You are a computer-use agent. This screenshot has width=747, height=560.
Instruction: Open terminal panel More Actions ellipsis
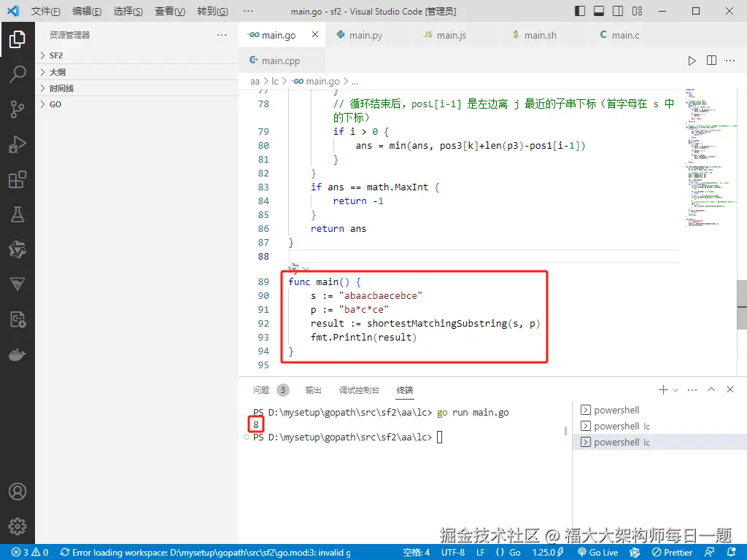click(x=692, y=390)
